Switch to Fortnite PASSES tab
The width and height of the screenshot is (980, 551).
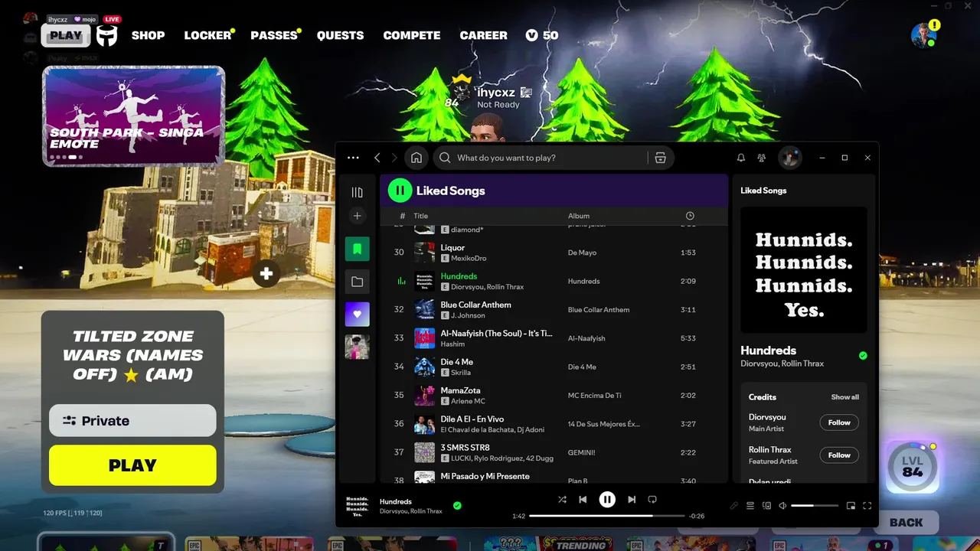pos(276,35)
